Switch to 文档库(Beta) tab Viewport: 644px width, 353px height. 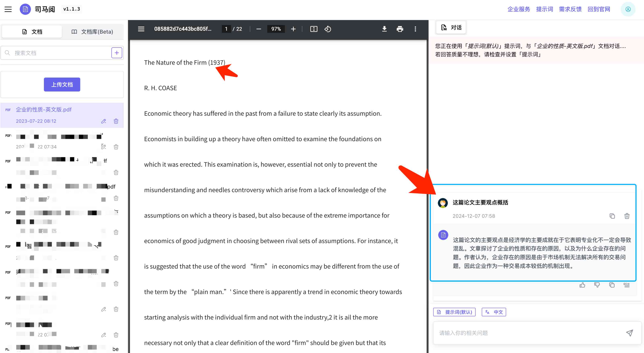click(92, 32)
